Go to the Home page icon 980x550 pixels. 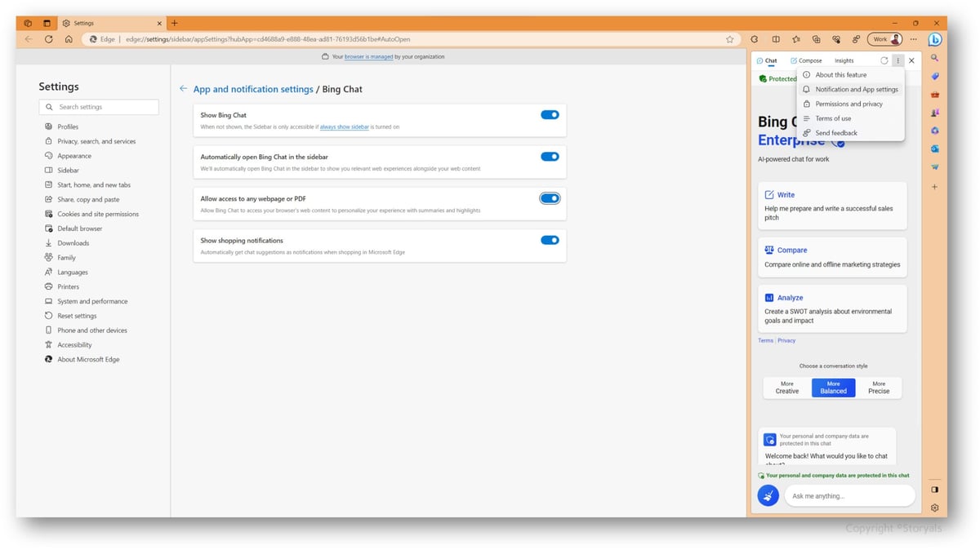point(69,38)
